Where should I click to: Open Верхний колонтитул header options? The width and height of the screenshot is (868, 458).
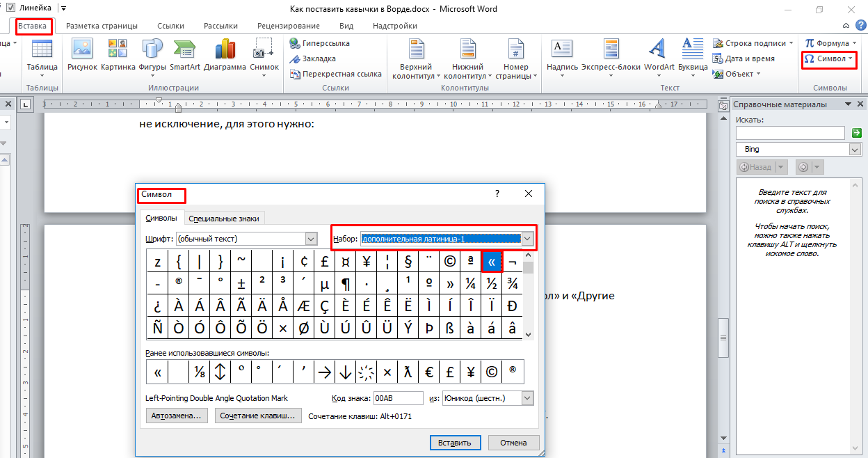[x=416, y=58]
